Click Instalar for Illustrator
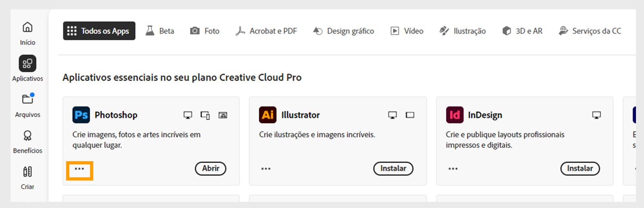 pyautogui.click(x=393, y=169)
